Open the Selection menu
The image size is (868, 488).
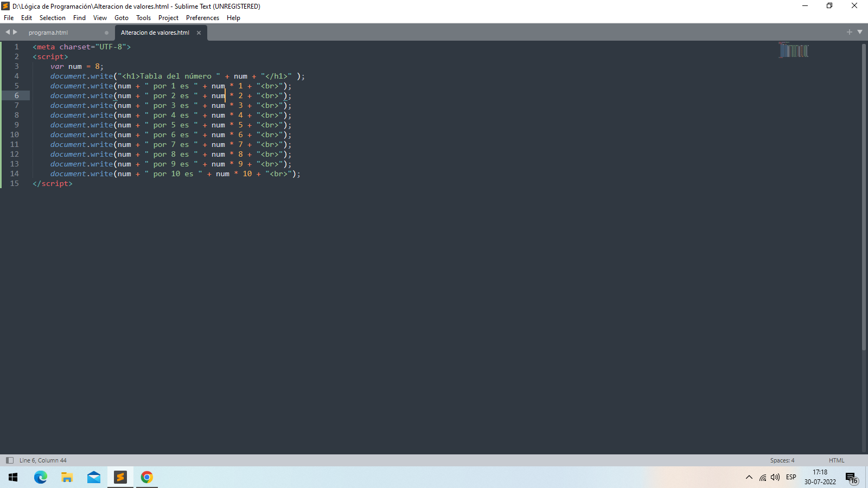52,18
